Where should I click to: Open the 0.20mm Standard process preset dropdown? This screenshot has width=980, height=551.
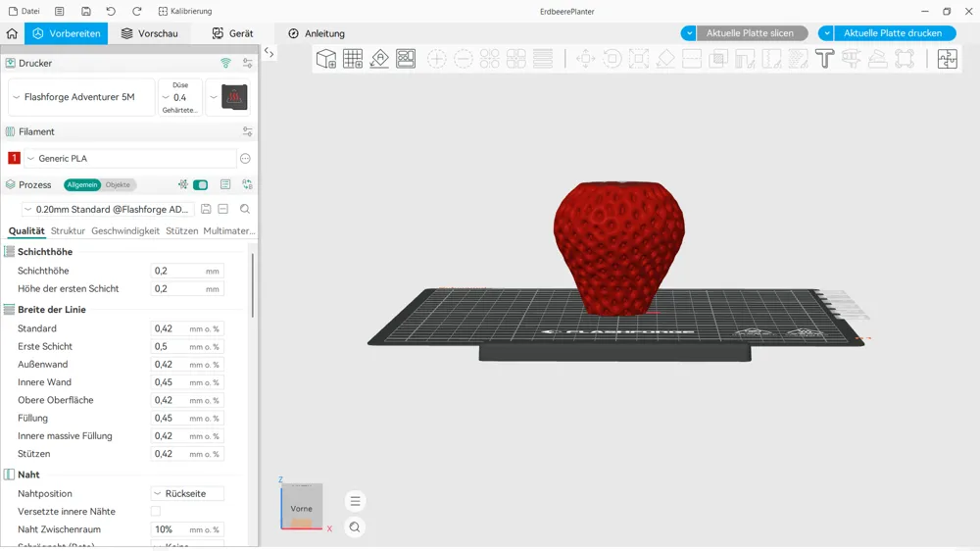(108, 209)
